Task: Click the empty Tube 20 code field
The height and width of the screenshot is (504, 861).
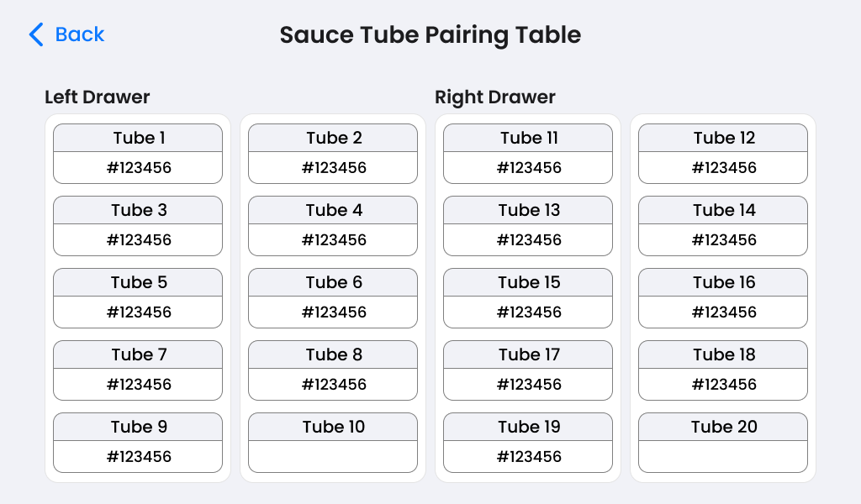Action: point(723,457)
